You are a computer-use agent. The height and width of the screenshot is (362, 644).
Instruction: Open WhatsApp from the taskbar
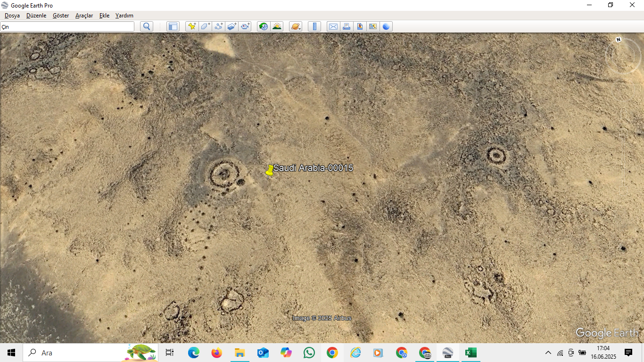pos(309,353)
